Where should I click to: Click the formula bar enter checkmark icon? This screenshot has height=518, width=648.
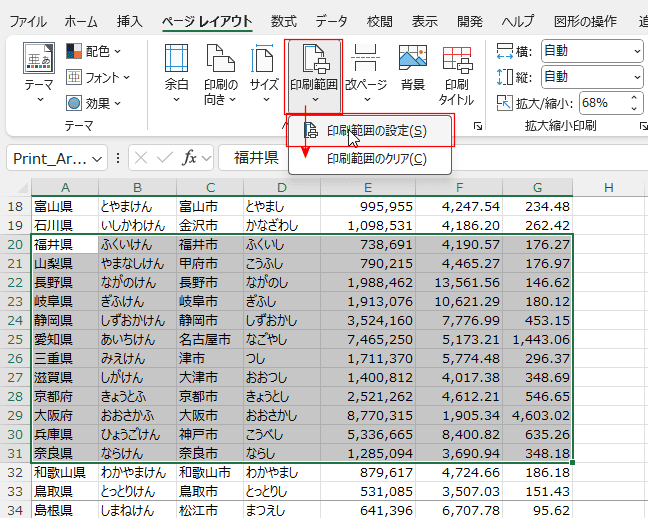(165, 158)
